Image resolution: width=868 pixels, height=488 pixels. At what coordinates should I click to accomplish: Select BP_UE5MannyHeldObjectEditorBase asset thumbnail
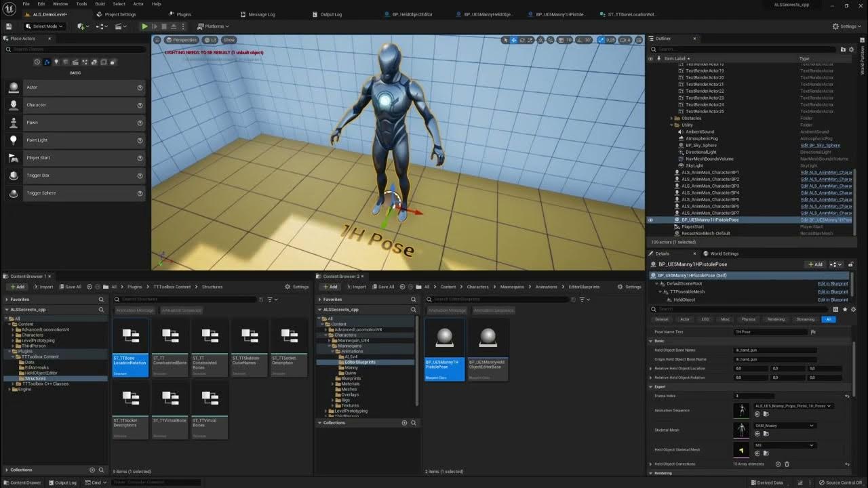point(488,348)
